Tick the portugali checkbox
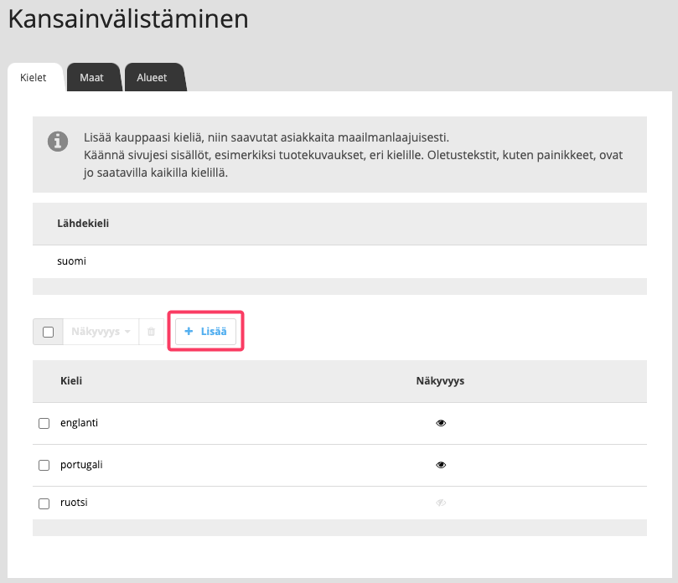 (x=44, y=465)
